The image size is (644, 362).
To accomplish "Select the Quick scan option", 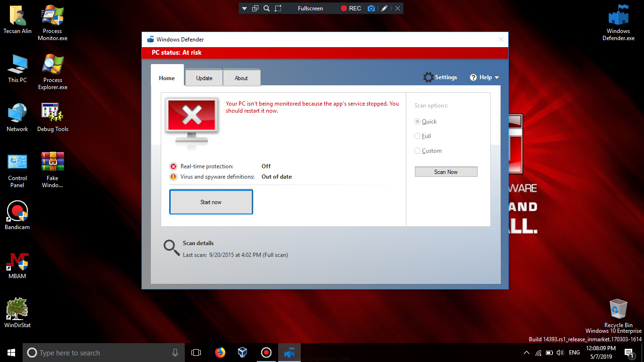I will (426, 122).
